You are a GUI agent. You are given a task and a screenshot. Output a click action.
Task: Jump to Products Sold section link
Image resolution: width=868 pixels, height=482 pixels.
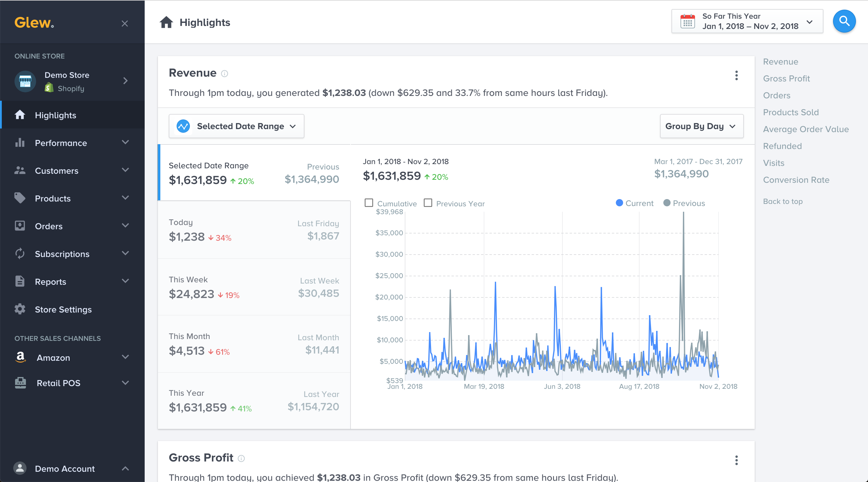point(791,112)
